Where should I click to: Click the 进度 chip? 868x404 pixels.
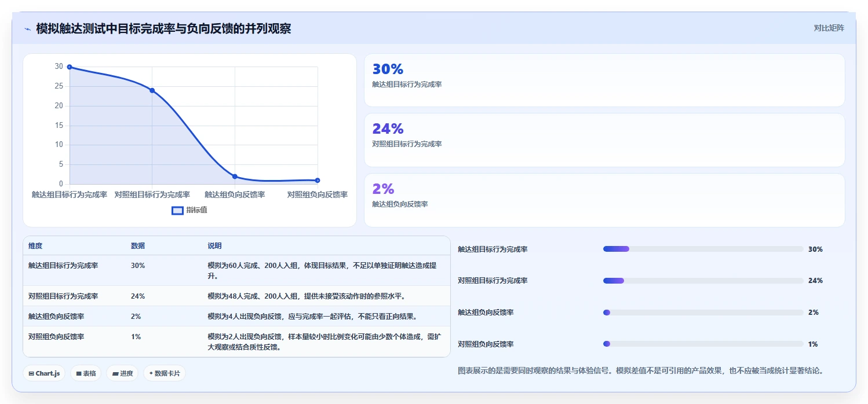122,373
